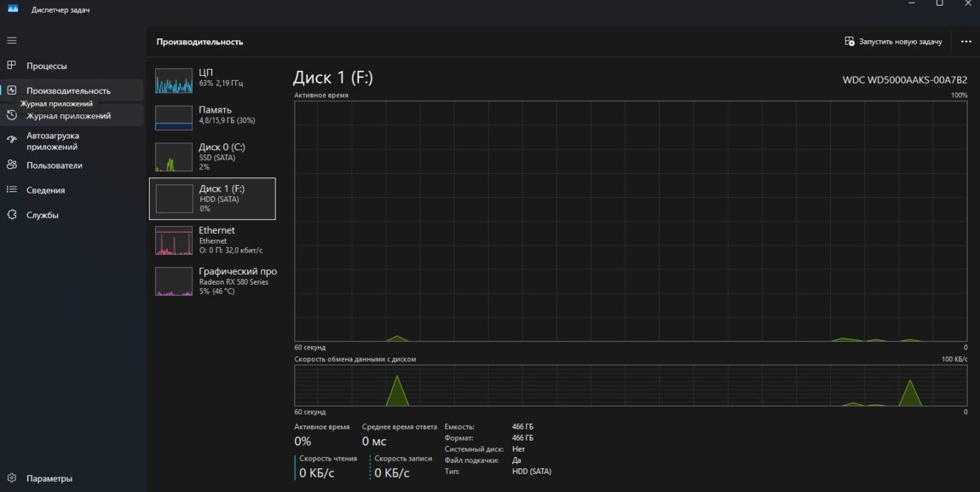The width and height of the screenshot is (980, 492).
Task: Click the Журнал приложений history icon
Action: [12, 116]
